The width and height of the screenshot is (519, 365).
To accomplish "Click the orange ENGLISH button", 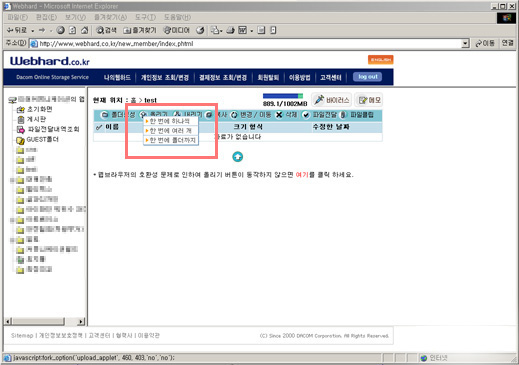I will point(381,59).
